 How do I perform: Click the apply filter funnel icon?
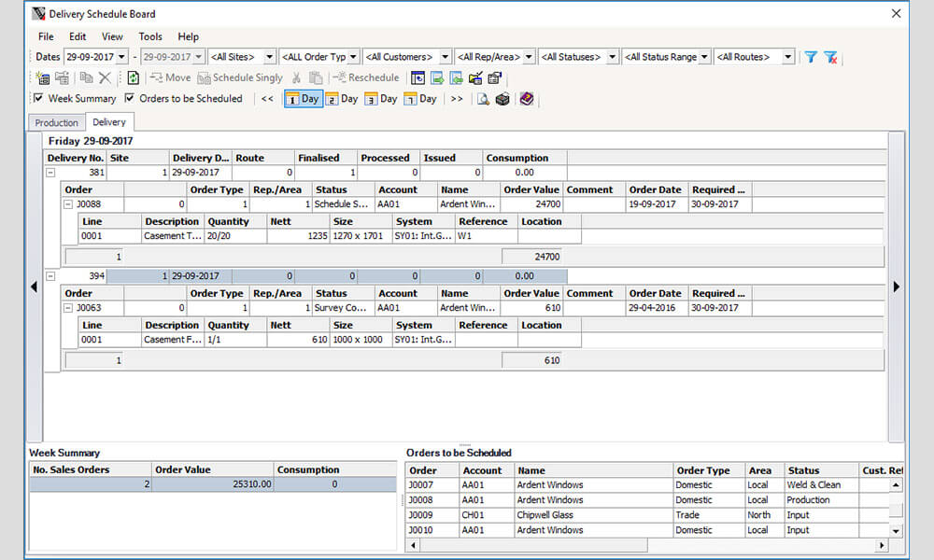click(811, 57)
